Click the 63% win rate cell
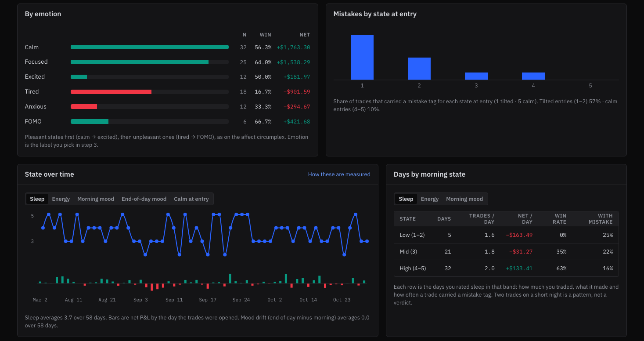Screen dimensions: 644x341 (561, 268)
